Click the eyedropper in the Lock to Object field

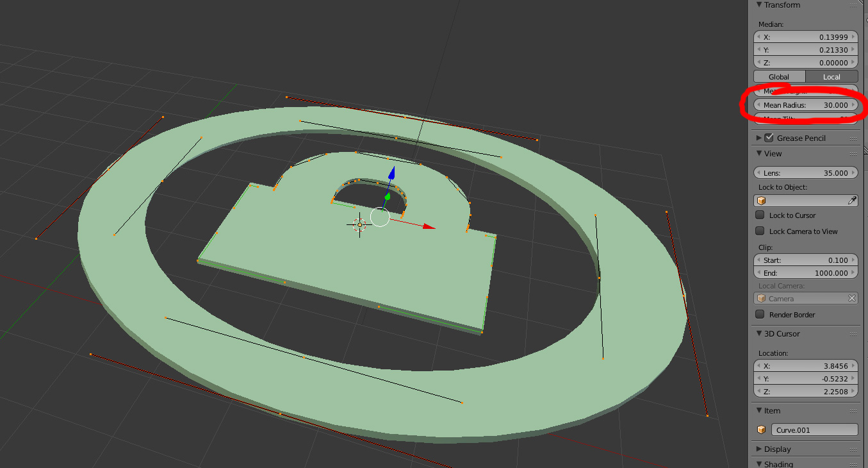pyautogui.click(x=852, y=200)
